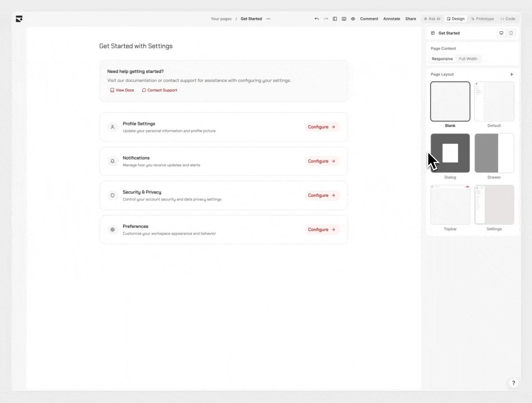The height and width of the screenshot is (403, 532).
Task: Open the page options ellipsis menu
Action: tap(268, 19)
